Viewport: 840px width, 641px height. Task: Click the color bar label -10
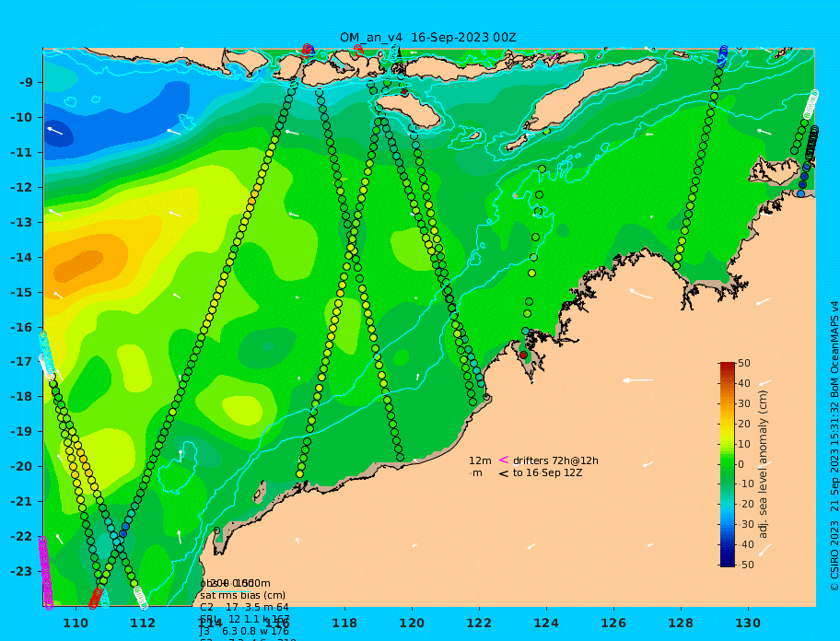point(745,484)
